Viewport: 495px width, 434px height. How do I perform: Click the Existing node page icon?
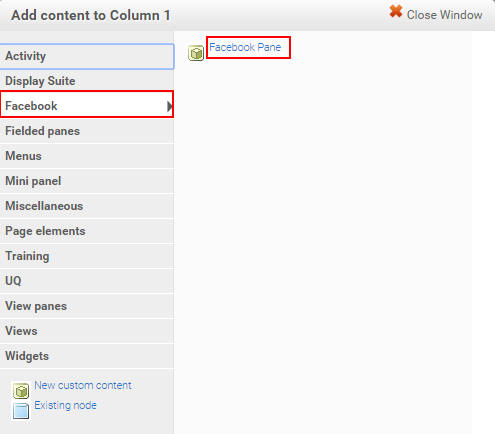coord(21,411)
